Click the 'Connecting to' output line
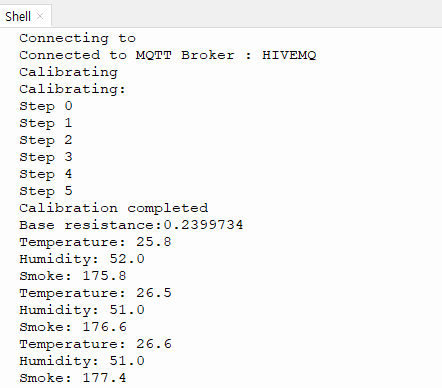The image size is (442, 388). (x=77, y=38)
